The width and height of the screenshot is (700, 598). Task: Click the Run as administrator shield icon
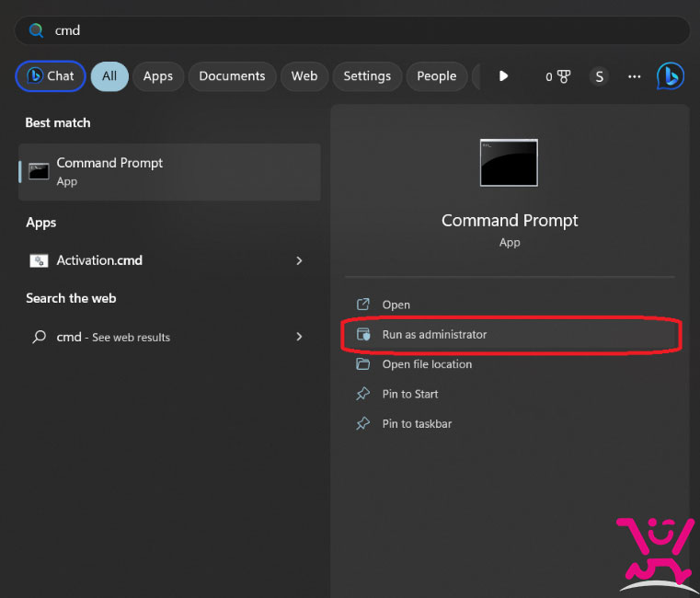click(x=363, y=334)
